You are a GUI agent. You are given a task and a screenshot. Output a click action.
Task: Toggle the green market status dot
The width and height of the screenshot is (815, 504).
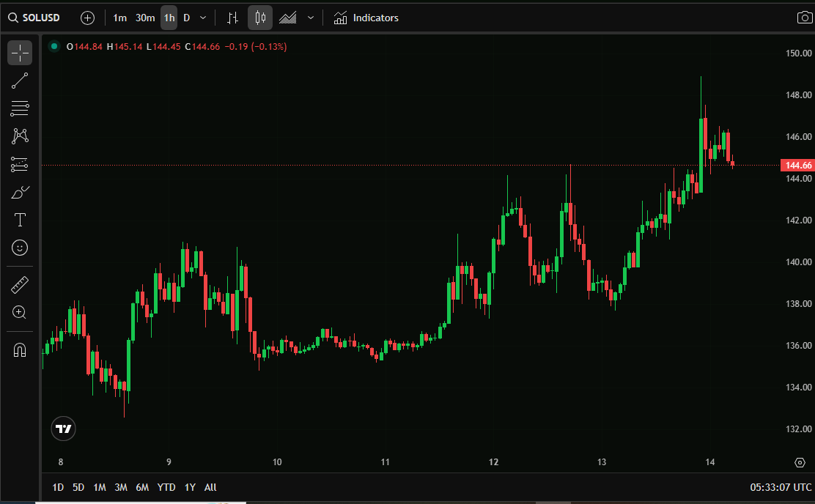54,46
